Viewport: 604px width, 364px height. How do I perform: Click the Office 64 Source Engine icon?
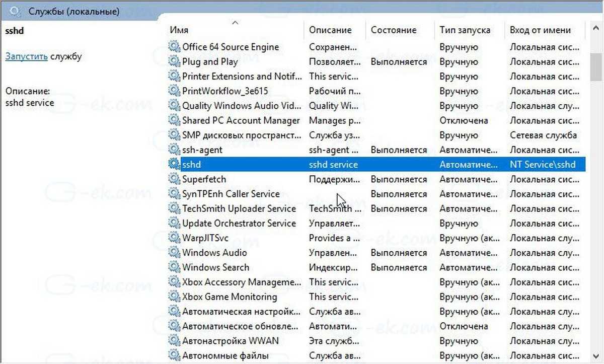(x=174, y=47)
